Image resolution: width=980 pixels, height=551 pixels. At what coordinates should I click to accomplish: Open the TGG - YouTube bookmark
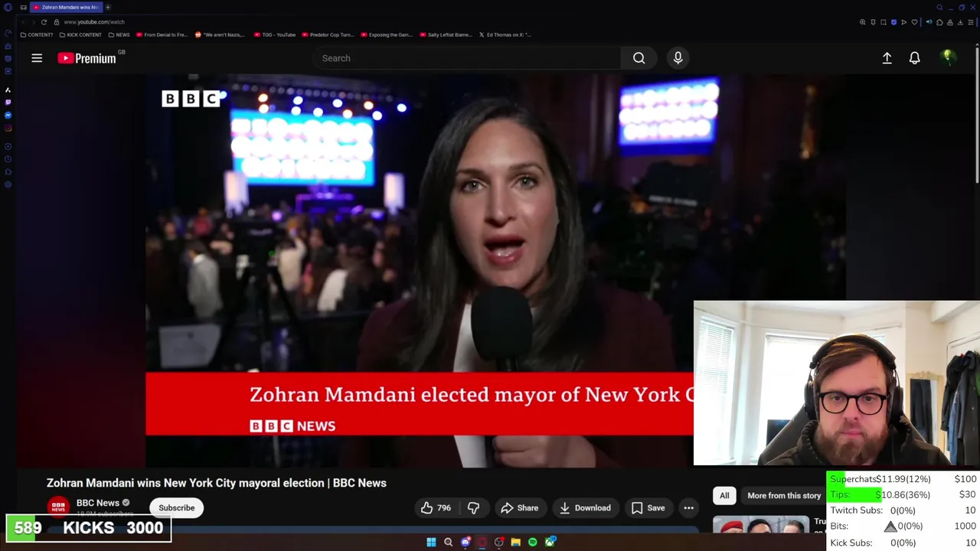tap(274, 34)
